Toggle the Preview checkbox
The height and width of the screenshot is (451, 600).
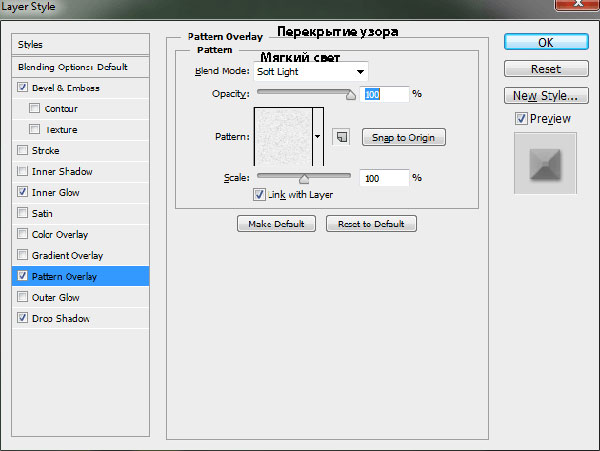(521, 119)
